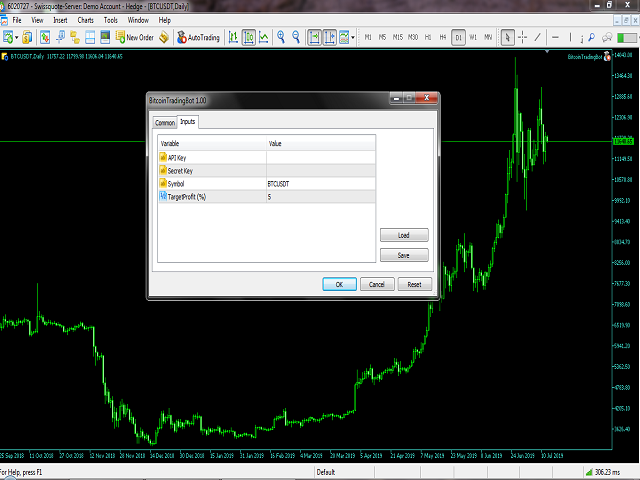Switch chart to bar chart mode
The image size is (640, 480).
233,37
